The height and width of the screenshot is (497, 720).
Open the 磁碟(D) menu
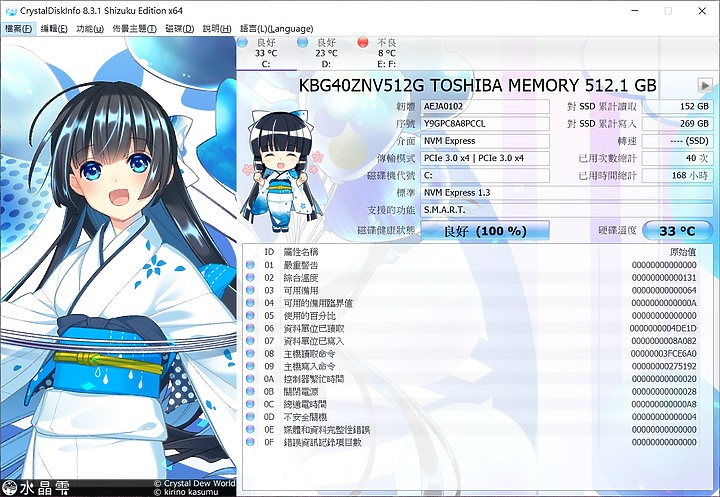coord(180,28)
